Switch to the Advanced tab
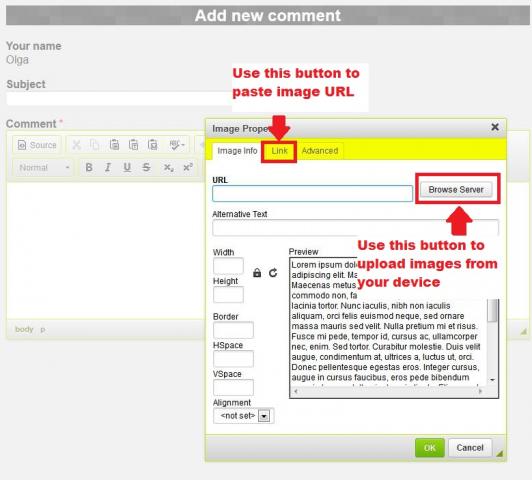The width and height of the screenshot is (532, 480). (x=320, y=151)
